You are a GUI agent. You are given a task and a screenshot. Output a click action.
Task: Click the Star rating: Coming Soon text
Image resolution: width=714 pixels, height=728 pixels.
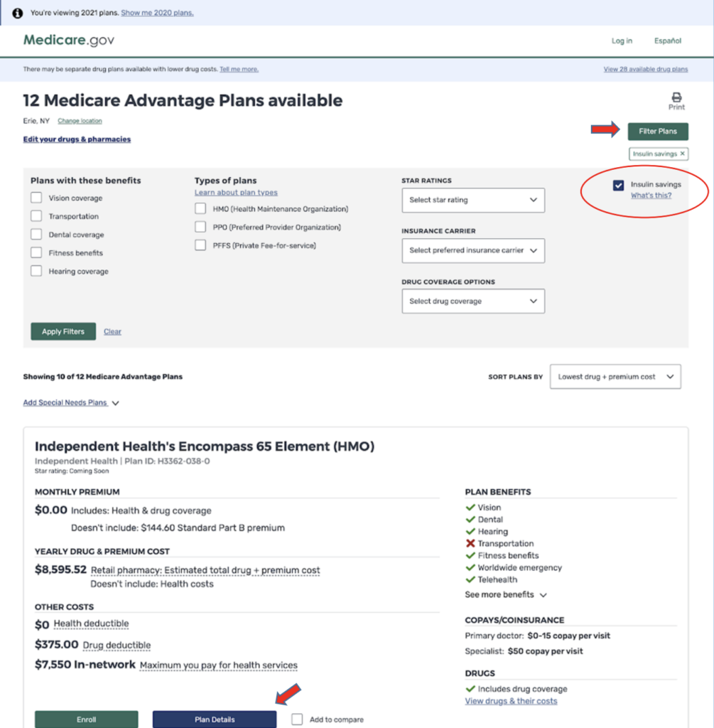(72, 471)
